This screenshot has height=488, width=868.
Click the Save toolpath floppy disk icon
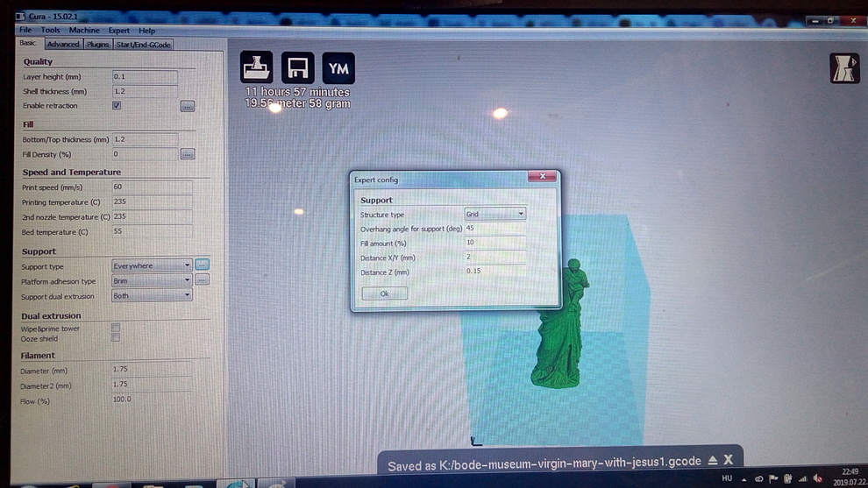tap(297, 67)
